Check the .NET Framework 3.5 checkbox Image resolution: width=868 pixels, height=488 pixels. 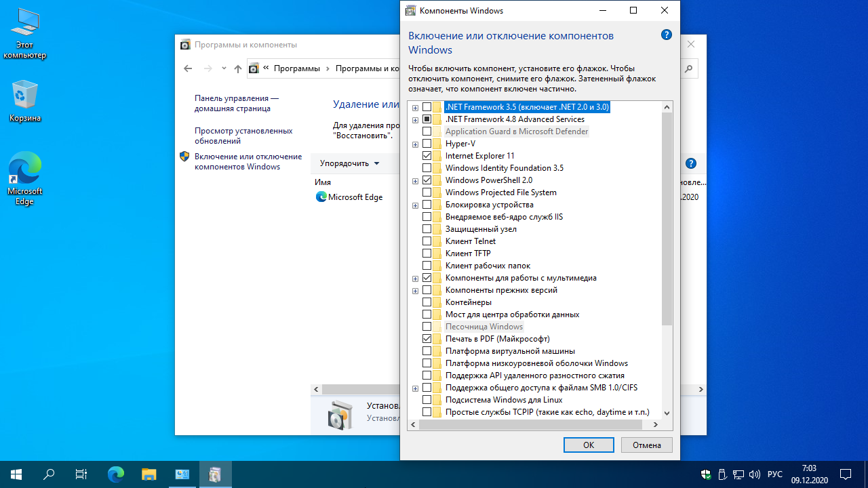[427, 107]
